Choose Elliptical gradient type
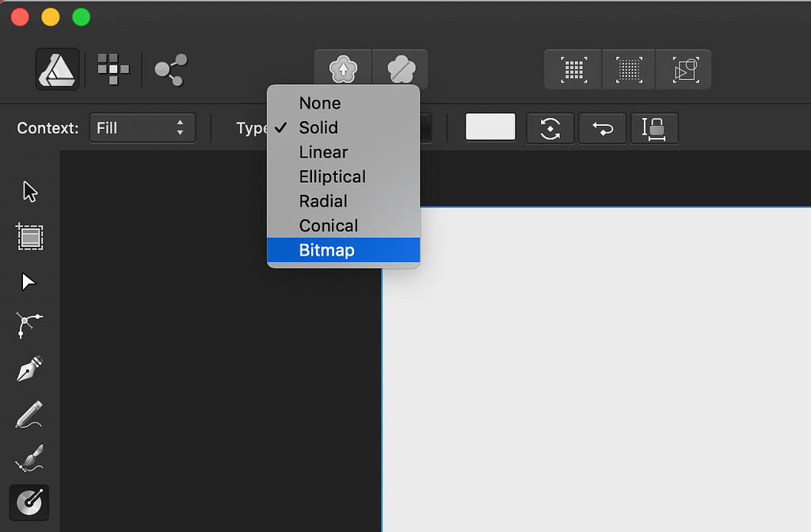811x532 pixels. (344, 177)
